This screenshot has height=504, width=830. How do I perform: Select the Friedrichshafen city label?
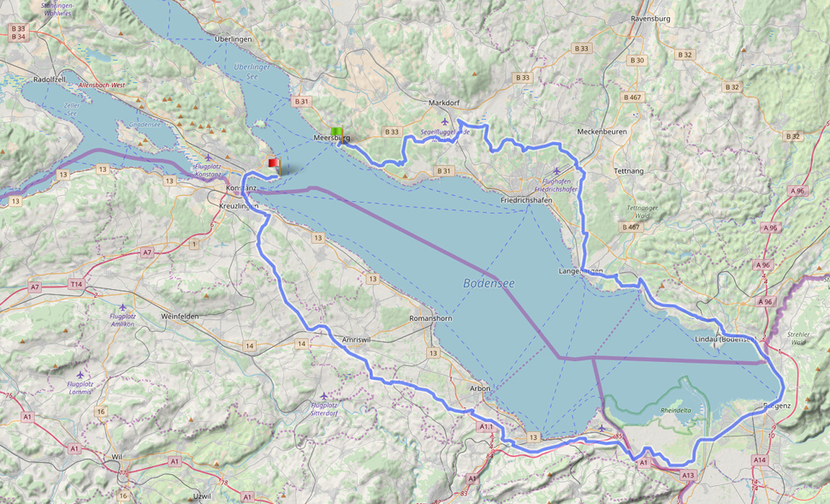[x=526, y=200]
